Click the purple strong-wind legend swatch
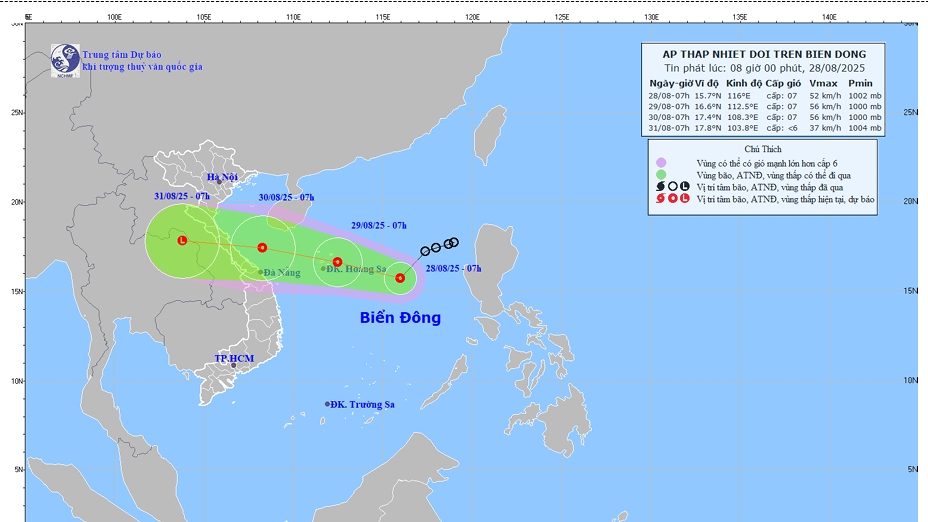The image size is (928, 522). click(x=661, y=162)
